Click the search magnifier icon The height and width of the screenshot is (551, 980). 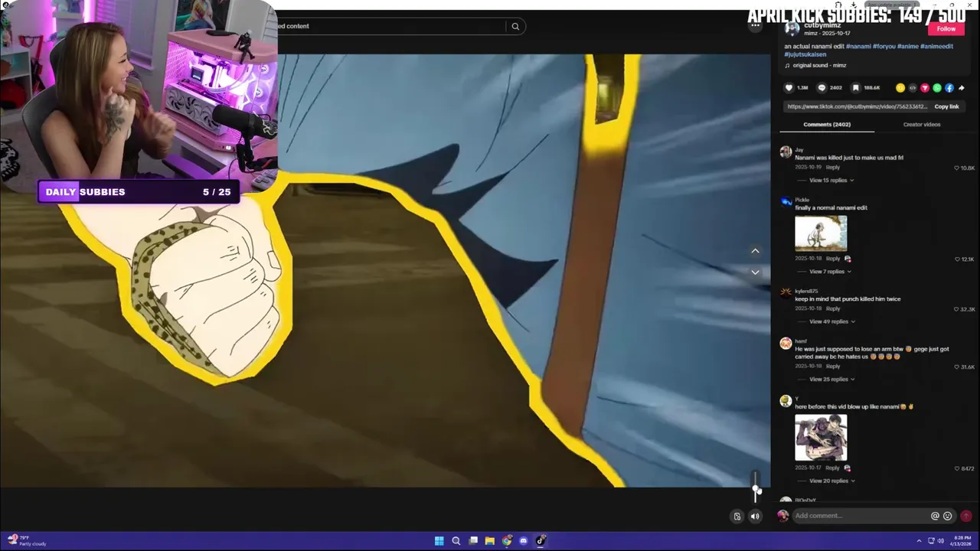515,26
